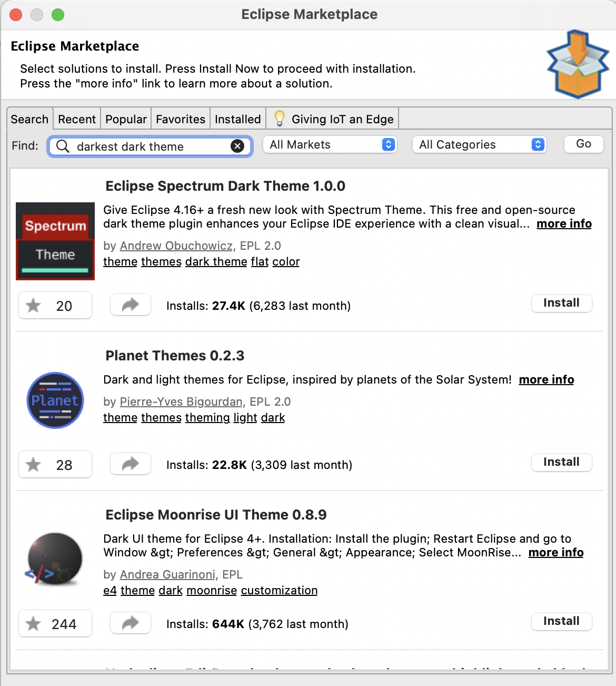Screen dimensions: 616x686
Task: Install Planet Themes 0.2.3
Action: click(561, 462)
